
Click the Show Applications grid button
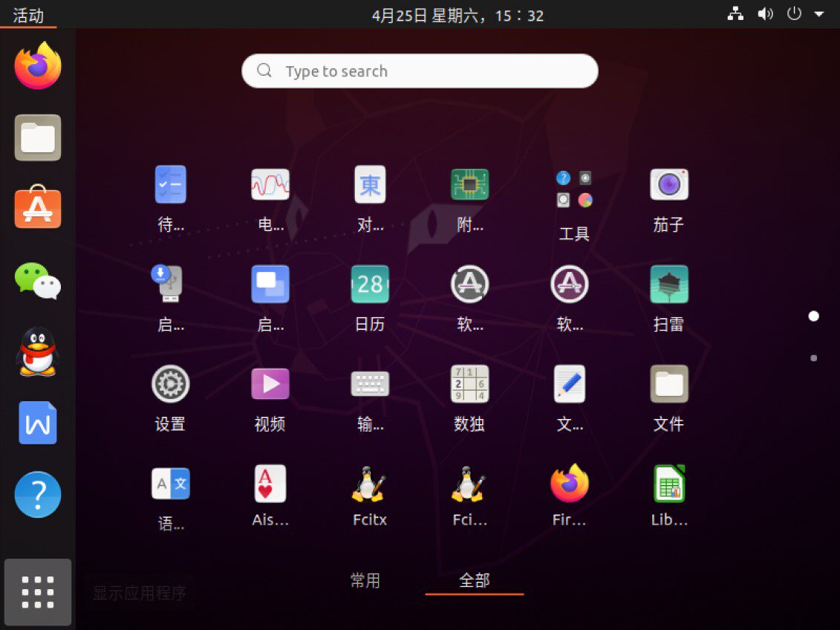pyautogui.click(x=37, y=592)
